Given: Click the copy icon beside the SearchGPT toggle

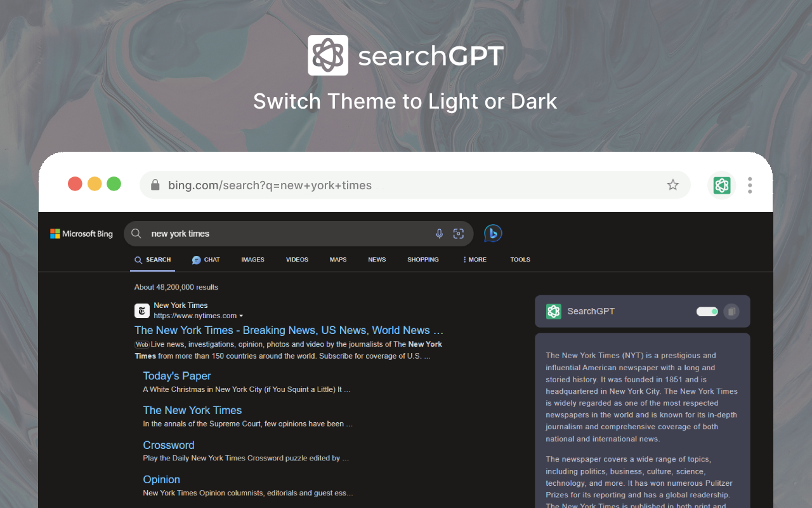Looking at the screenshot, I should tap(731, 311).
